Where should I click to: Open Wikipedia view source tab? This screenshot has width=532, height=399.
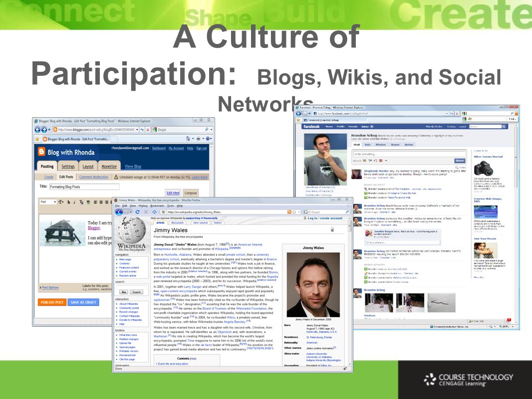point(200,223)
